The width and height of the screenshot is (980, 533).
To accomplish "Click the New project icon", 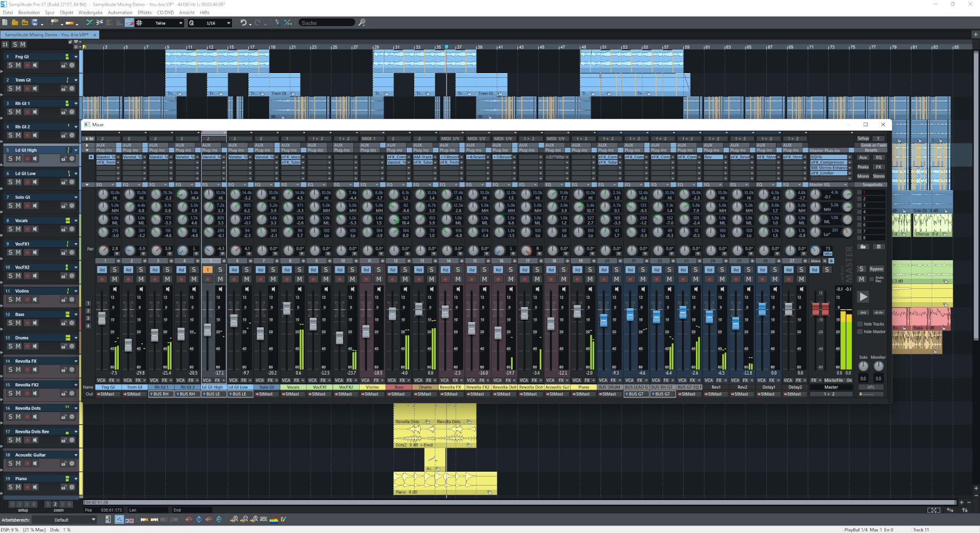I will [x=5, y=22].
